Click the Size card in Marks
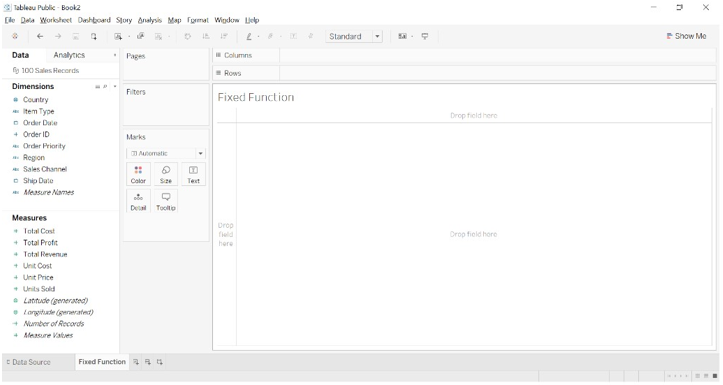Image resolution: width=723 pixels, height=385 pixels. (x=166, y=174)
